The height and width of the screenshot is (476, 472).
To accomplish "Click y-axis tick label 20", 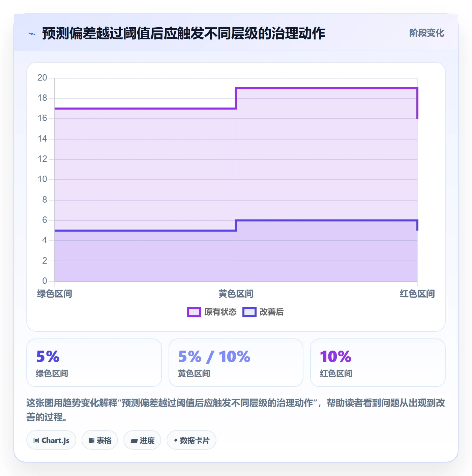I will 42,78.
